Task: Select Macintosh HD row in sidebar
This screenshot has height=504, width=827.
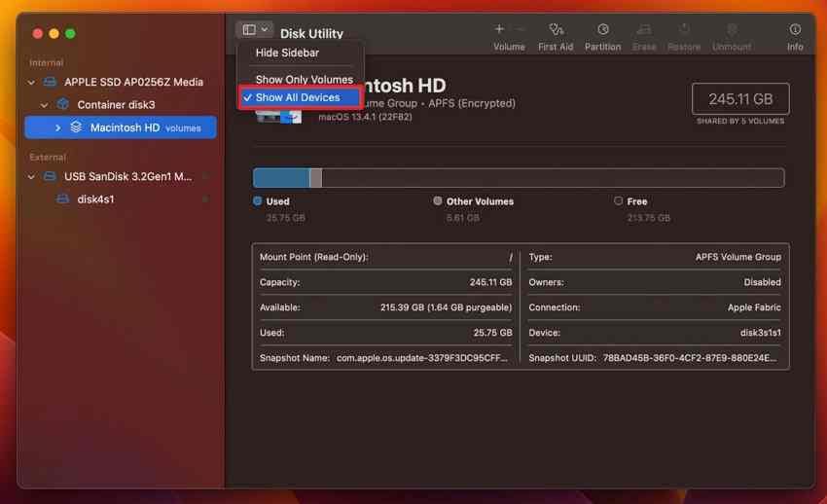Action: (x=121, y=127)
